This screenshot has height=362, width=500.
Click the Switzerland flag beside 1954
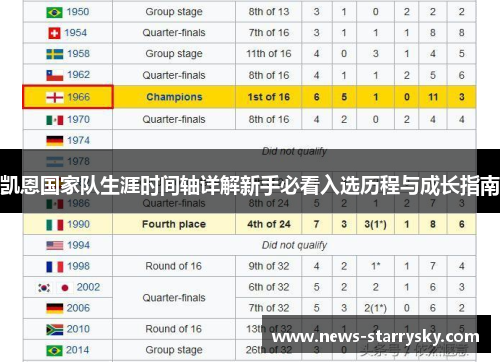[54, 33]
